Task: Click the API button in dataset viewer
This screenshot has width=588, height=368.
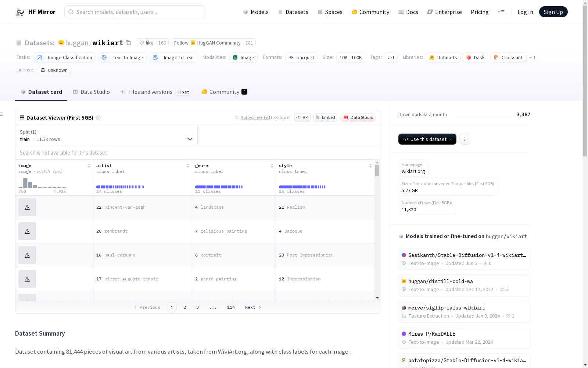Action: 302,117
